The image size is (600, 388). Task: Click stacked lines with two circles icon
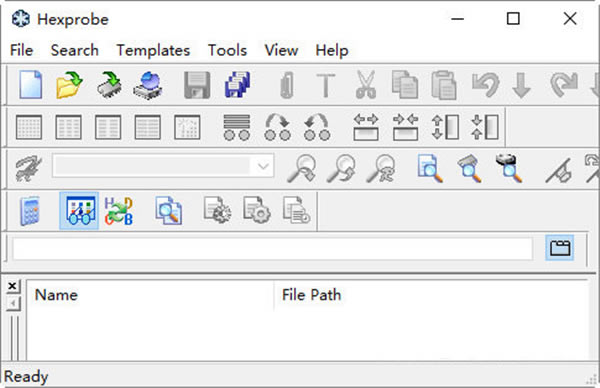[x=237, y=127]
